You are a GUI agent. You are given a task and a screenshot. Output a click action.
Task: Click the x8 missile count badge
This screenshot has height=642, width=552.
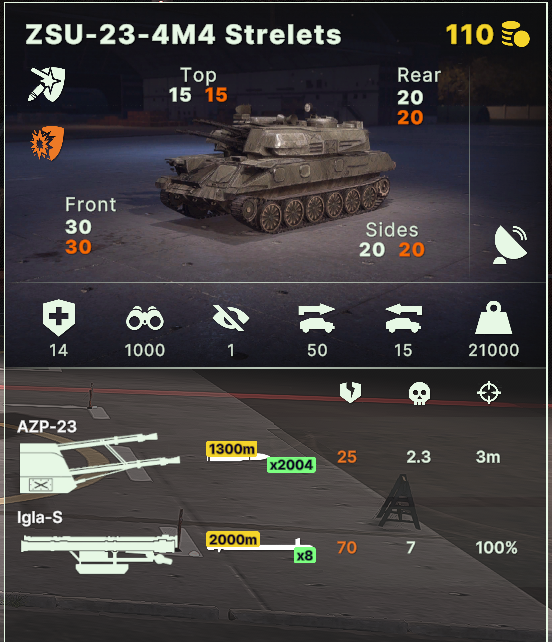305,555
